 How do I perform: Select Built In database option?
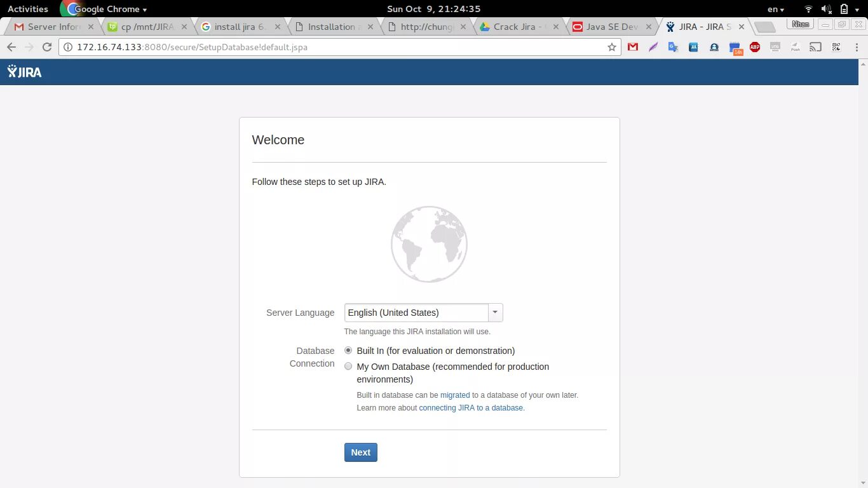coord(348,350)
